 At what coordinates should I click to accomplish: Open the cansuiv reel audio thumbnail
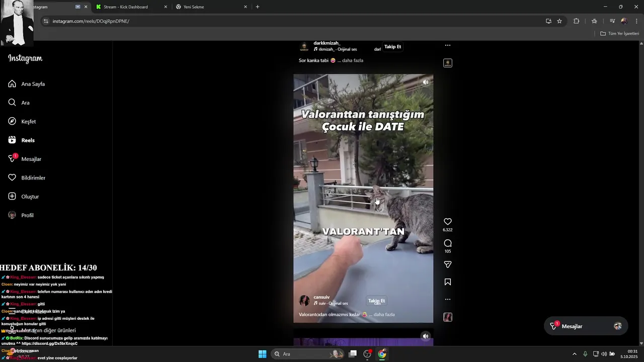pyautogui.click(x=448, y=317)
